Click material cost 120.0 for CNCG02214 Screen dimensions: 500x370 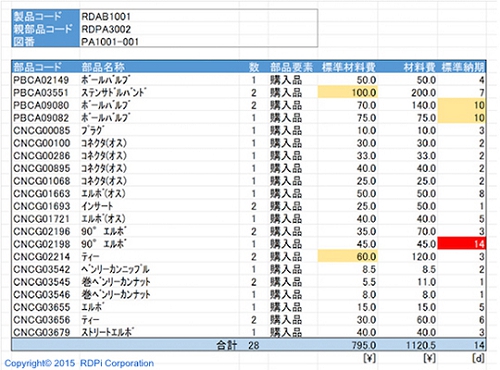click(423, 257)
